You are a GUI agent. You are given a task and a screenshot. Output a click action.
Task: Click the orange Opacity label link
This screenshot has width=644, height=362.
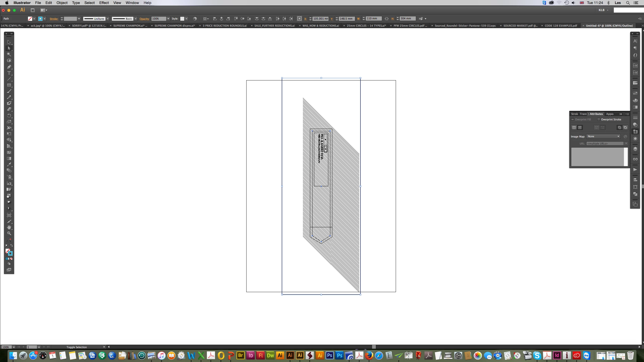tap(144, 19)
